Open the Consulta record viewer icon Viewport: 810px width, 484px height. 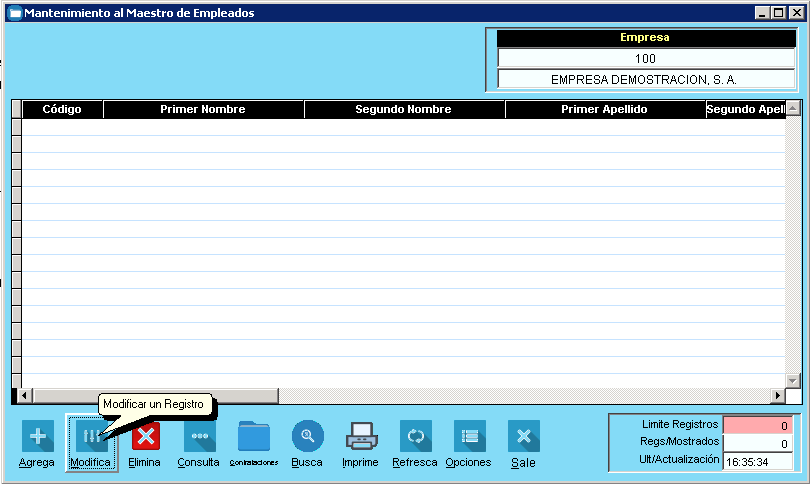[199, 436]
